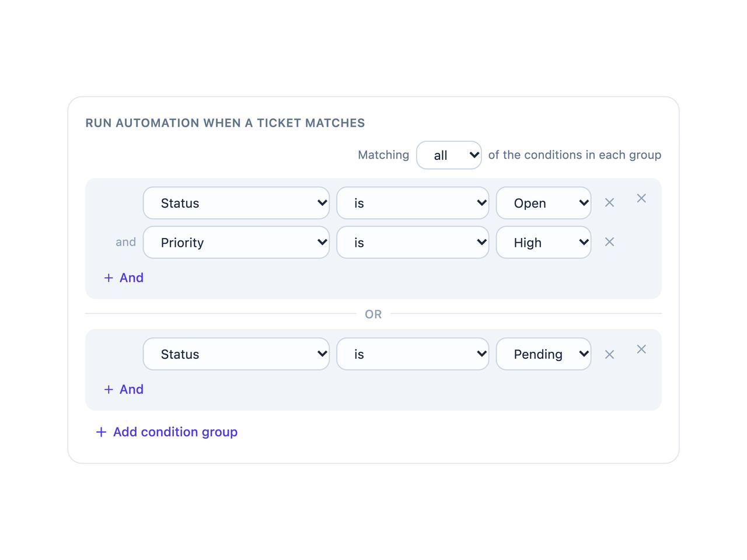Remove the Status is Open condition
The width and height of the screenshot is (747, 560).
coord(609,203)
